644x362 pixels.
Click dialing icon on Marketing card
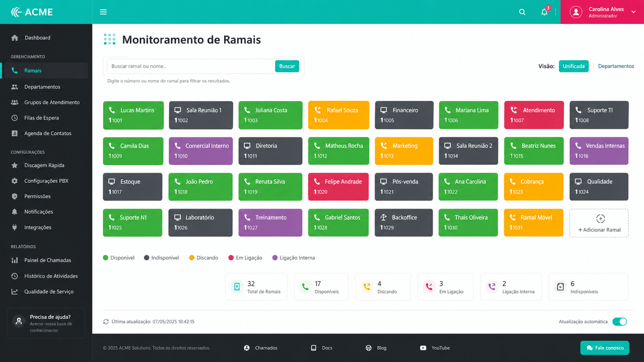tap(384, 146)
